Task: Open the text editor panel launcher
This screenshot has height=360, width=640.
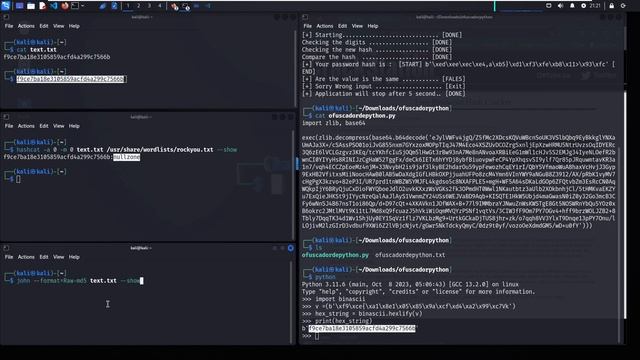Action: (42, 6)
